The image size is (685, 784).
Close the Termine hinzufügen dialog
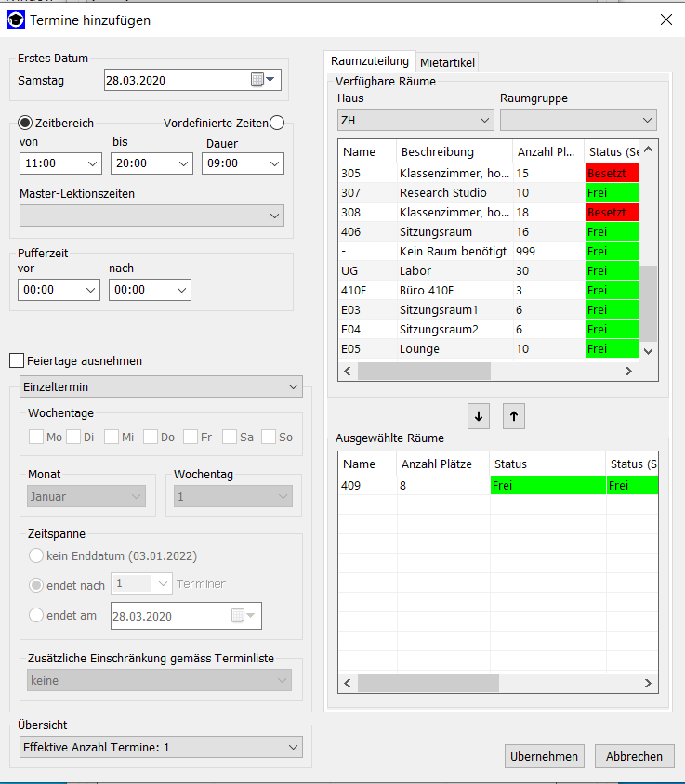coord(665,20)
